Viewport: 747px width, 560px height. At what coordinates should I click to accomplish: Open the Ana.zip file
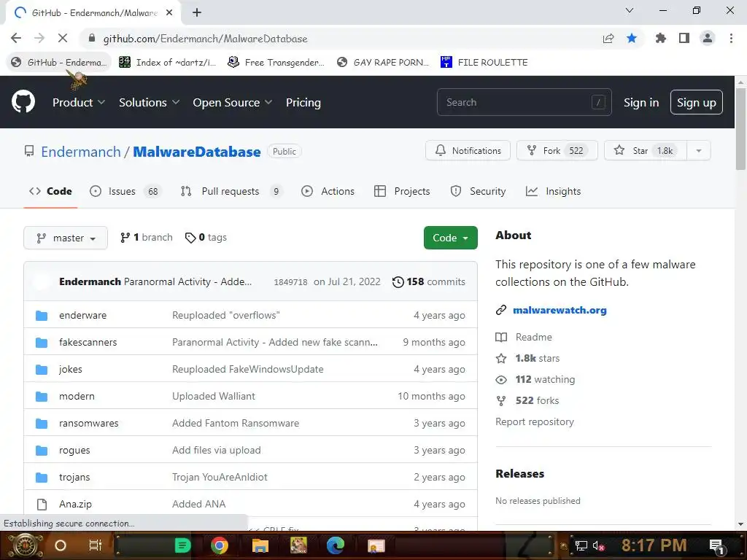pyautogui.click(x=75, y=504)
